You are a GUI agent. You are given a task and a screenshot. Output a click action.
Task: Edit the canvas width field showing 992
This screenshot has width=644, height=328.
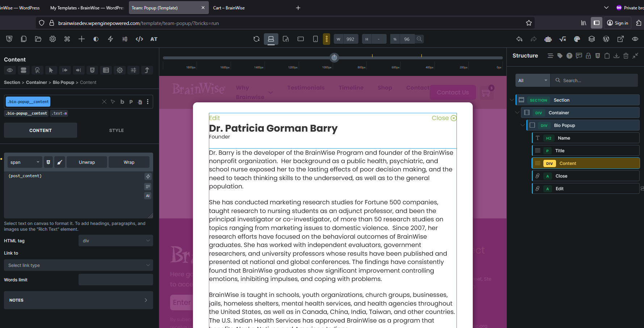pos(350,39)
